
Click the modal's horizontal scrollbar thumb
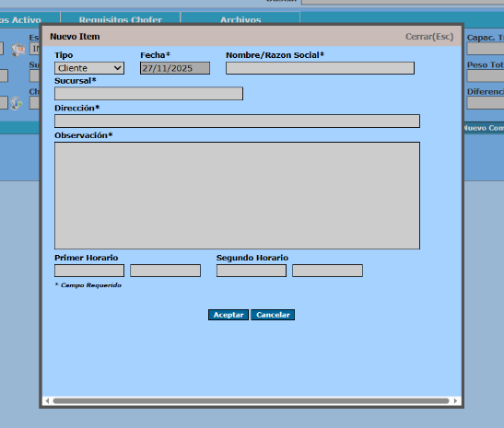(251, 400)
